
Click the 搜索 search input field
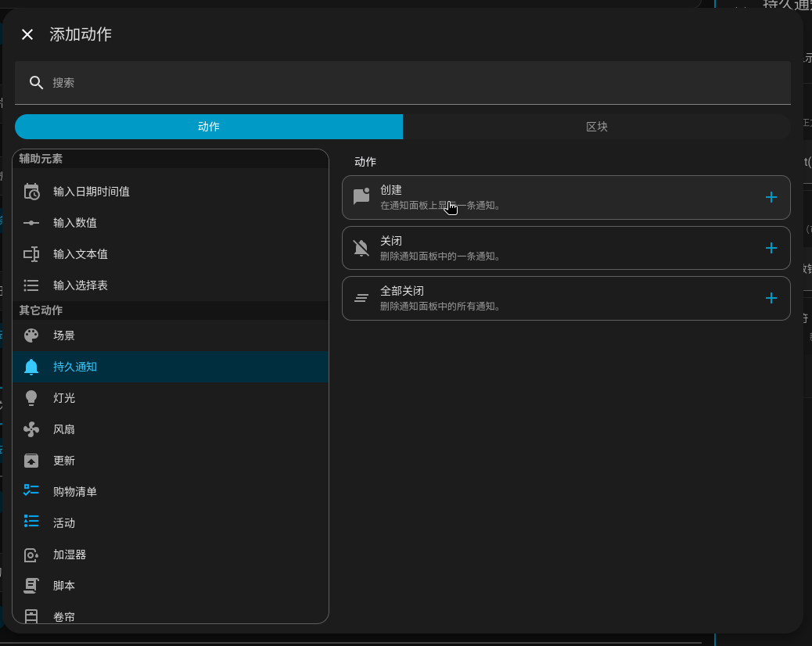(x=402, y=83)
